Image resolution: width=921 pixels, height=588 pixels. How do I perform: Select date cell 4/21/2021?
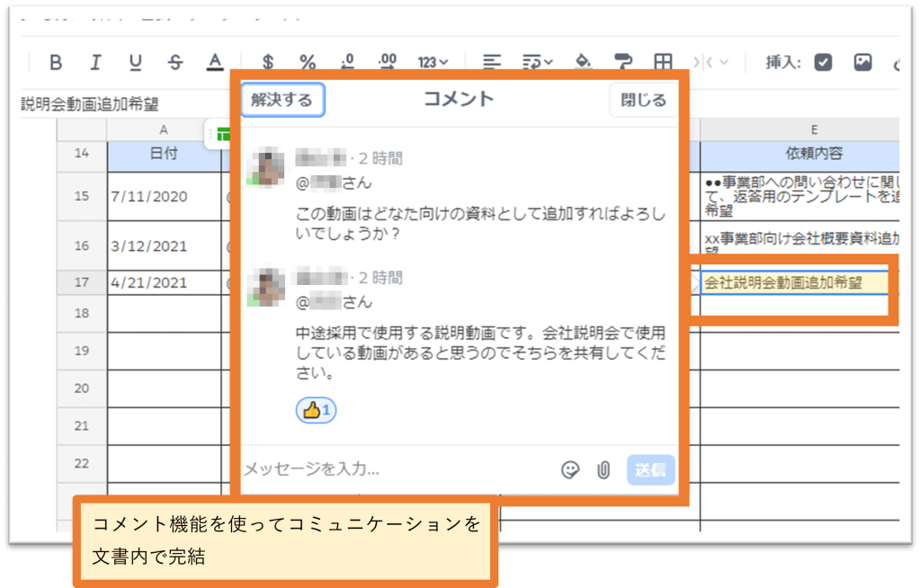click(x=164, y=282)
